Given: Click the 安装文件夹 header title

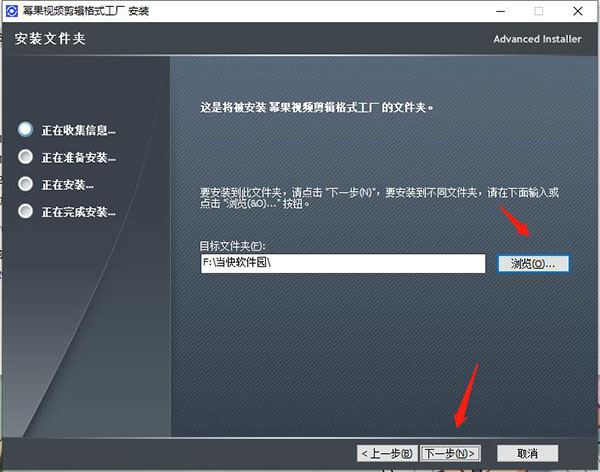Looking at the screenshot, I should click(x=50, y=39).
